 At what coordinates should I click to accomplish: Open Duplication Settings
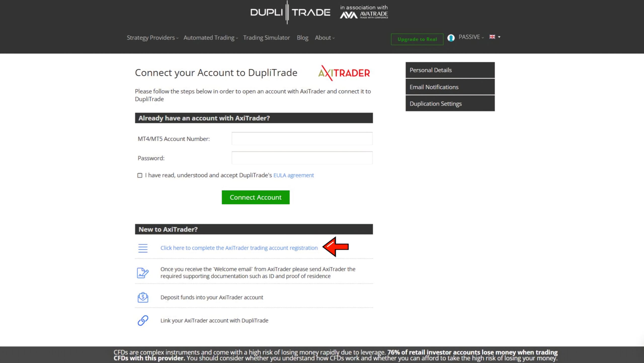(450, 104)
